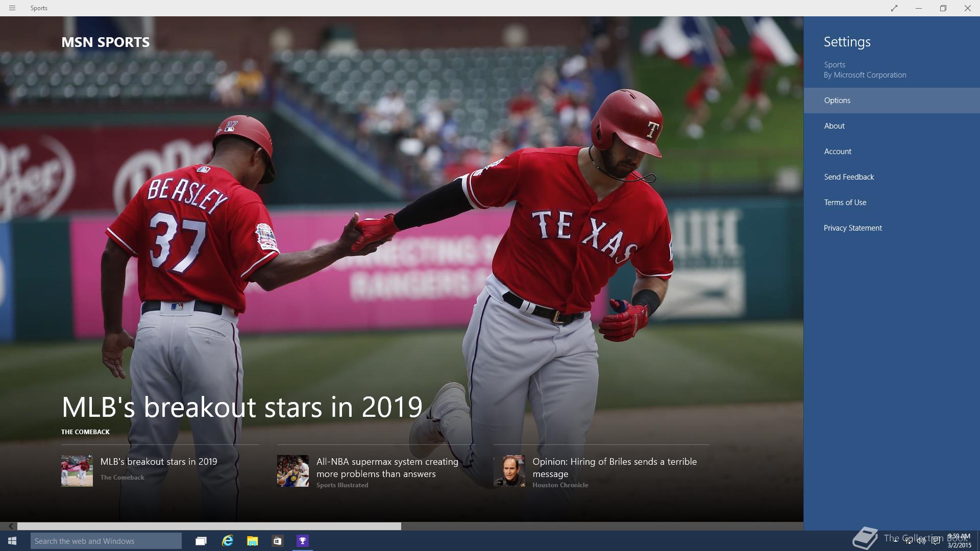Viewport: 980px width, 551px height.
Task: Read All-NBA supermax system article
Action: coord(387,468)
